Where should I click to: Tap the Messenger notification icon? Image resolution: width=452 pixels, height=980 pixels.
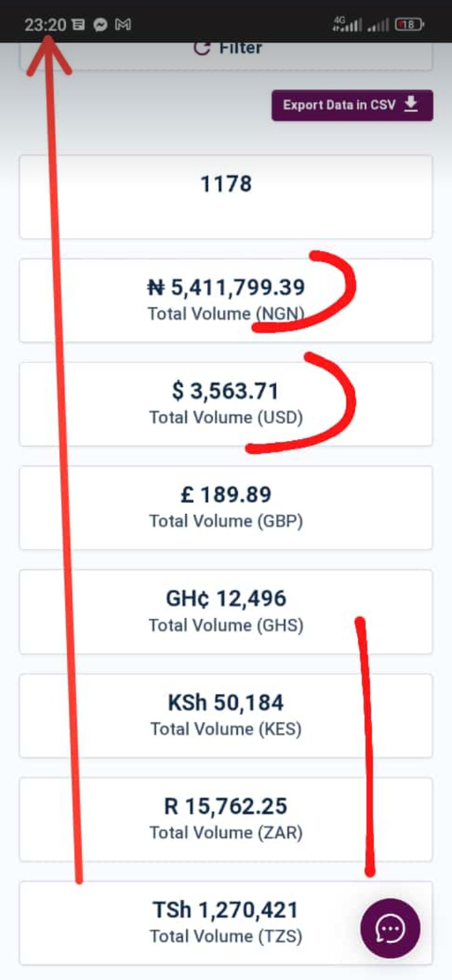pyautogui.click(x=100, y=24)
